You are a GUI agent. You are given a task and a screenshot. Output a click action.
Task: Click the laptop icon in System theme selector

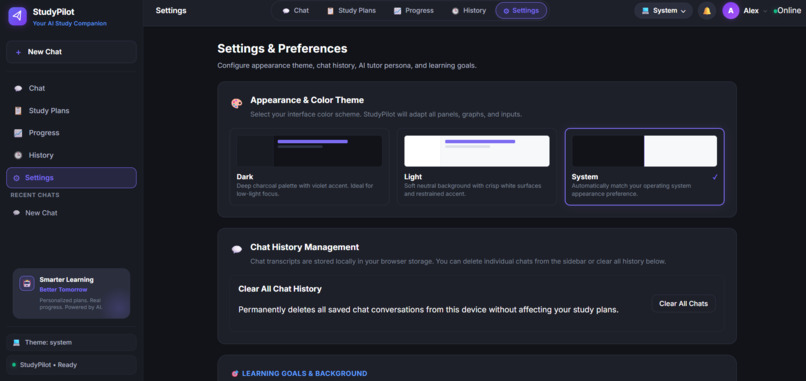pos(646,11)
